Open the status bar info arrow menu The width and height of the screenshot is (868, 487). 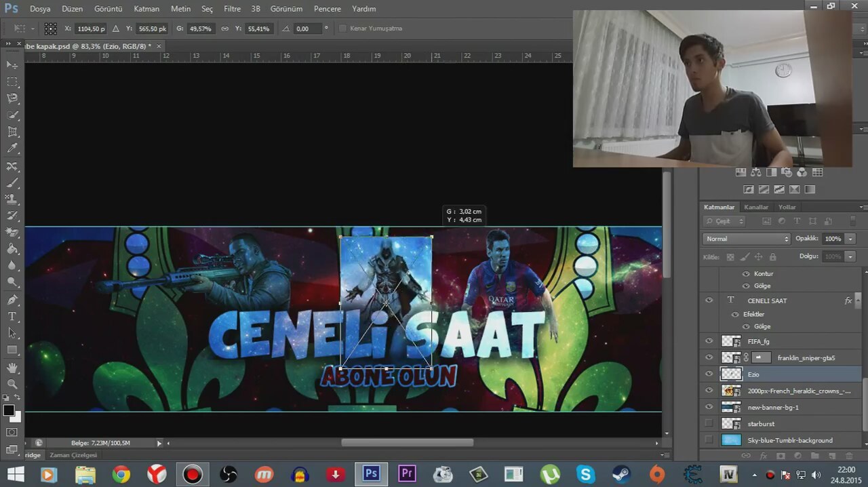(x=159, y=443)
